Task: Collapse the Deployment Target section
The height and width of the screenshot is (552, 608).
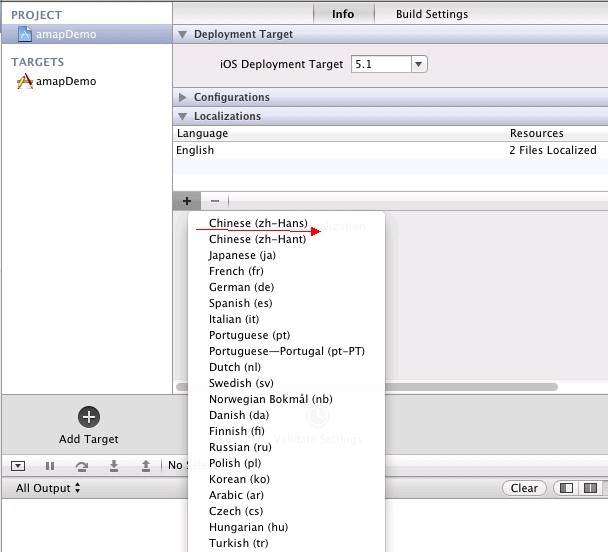Action: 182,34
